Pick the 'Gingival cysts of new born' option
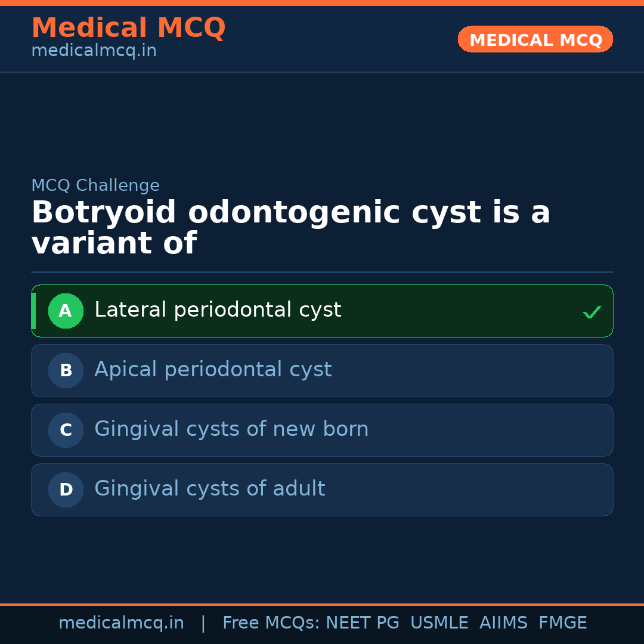Screen dimensions: 644x644 231,429
